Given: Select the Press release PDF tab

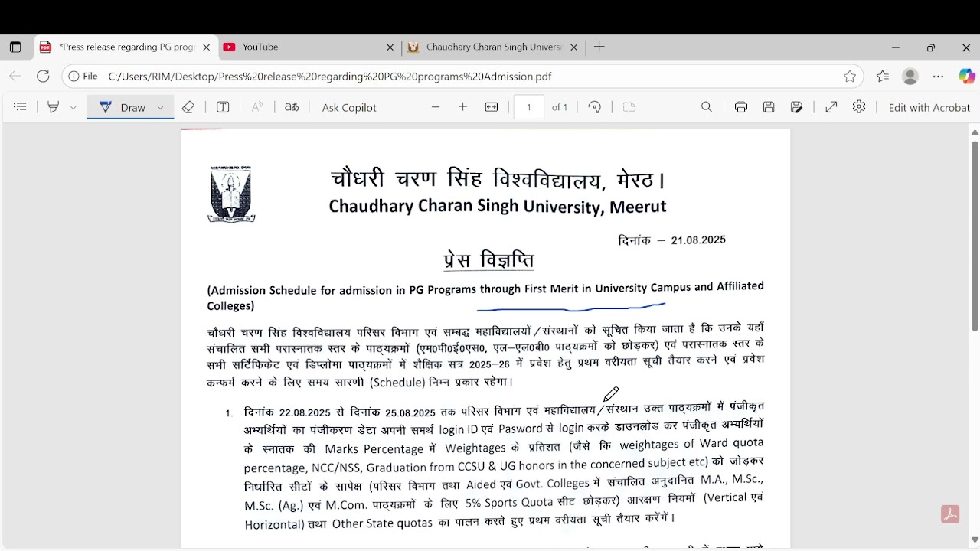Looking at the screenshot, I should [125, 47].
